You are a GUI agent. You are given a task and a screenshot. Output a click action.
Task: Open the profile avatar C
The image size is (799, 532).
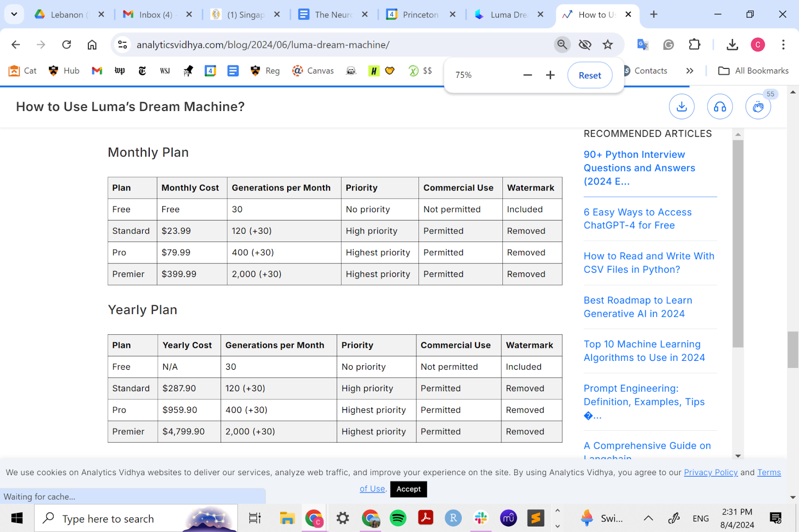758,45
